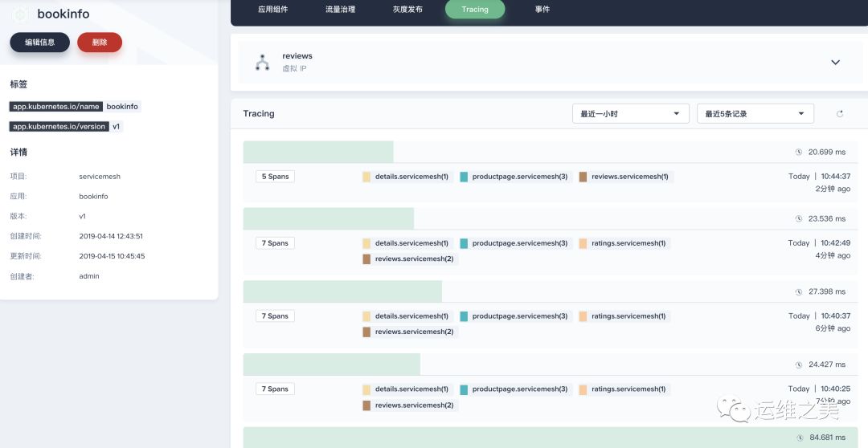
Task: Refresh the Tracing list
Action: 840,114
